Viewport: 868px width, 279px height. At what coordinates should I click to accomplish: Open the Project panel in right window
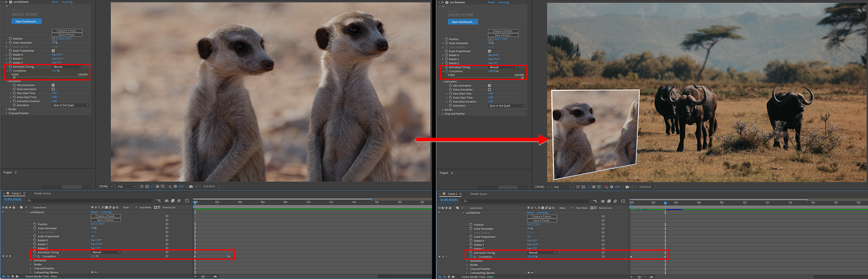[444, 173]
